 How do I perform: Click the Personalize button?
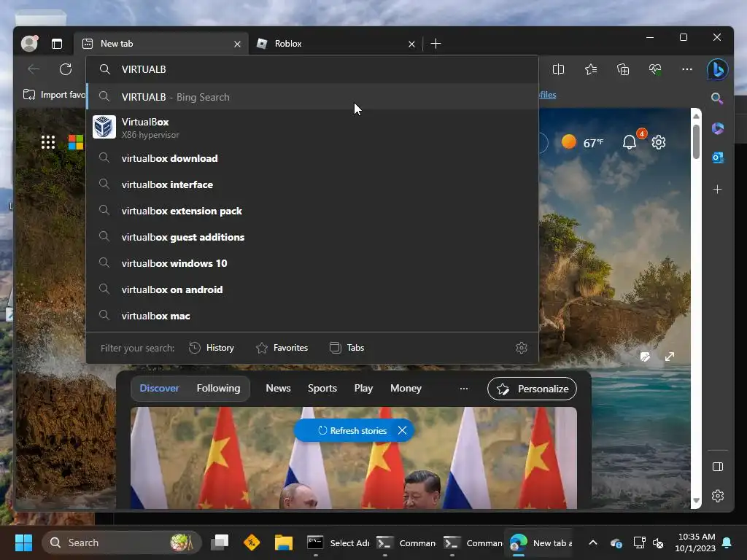[532, 389]
